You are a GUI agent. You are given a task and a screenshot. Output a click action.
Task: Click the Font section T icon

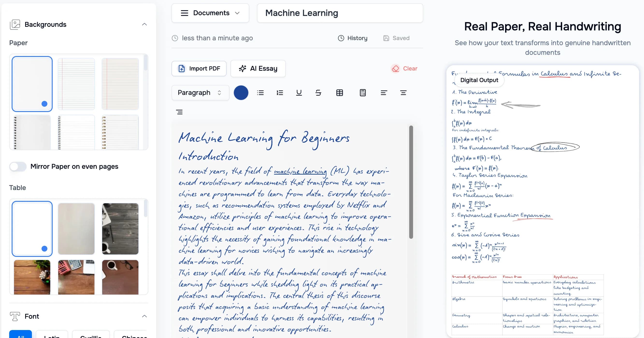pyautogui.click(x=15, y=316)
